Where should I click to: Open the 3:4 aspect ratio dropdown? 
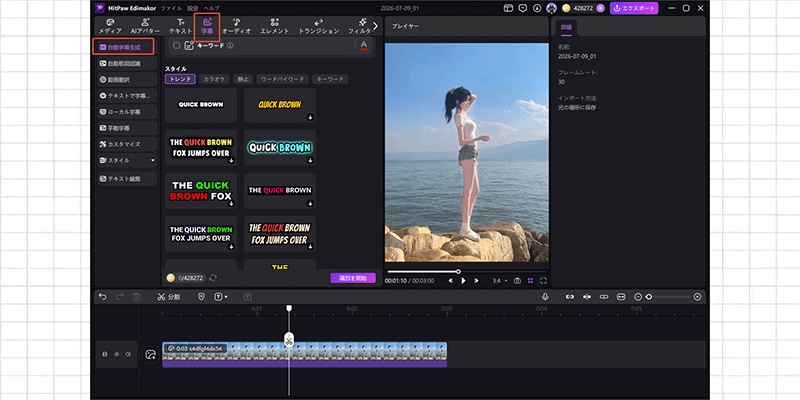(x=499, y=281)
